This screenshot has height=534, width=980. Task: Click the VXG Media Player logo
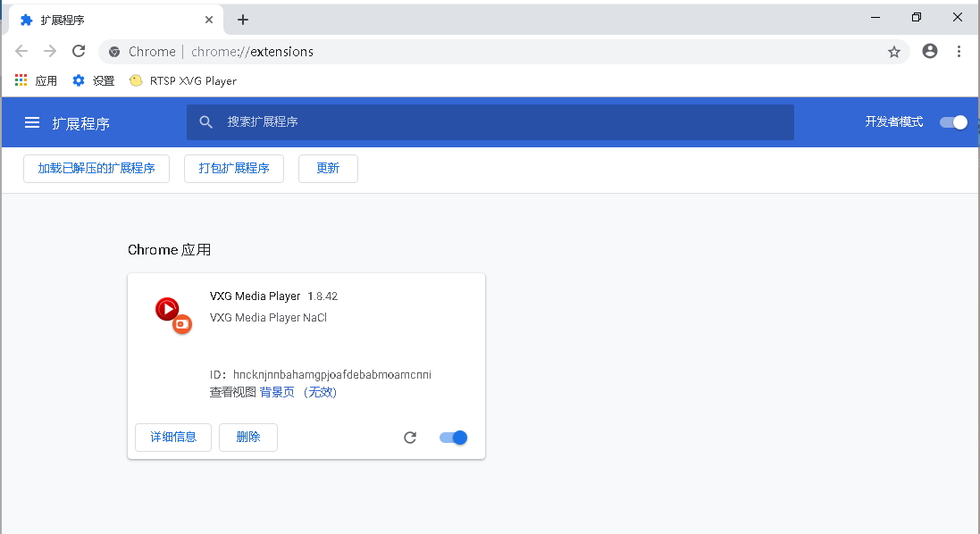pyautogui.click(x=173, y=315)
